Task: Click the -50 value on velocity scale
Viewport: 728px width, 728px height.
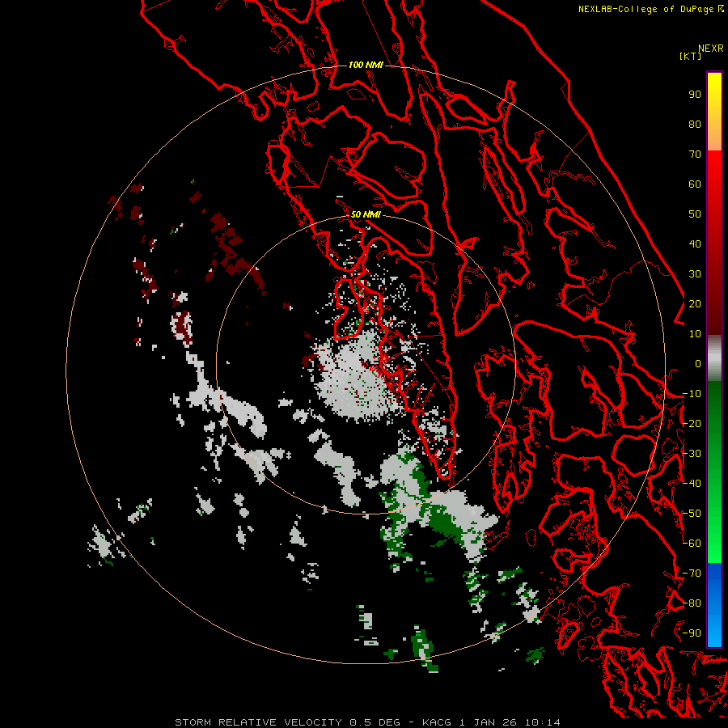Action: click(692, 514)
